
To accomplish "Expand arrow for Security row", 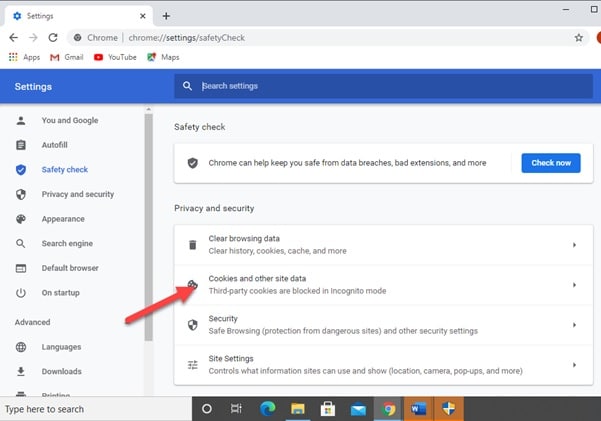I will pos(574,325).
